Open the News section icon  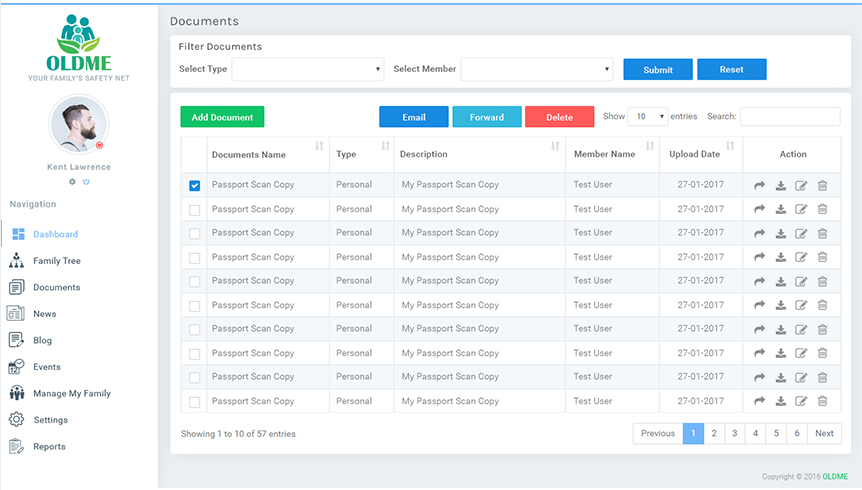click(15, 313)
